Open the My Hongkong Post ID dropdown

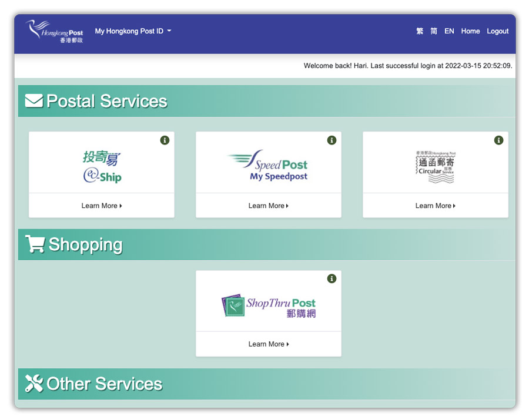click(x=133, y=31)
